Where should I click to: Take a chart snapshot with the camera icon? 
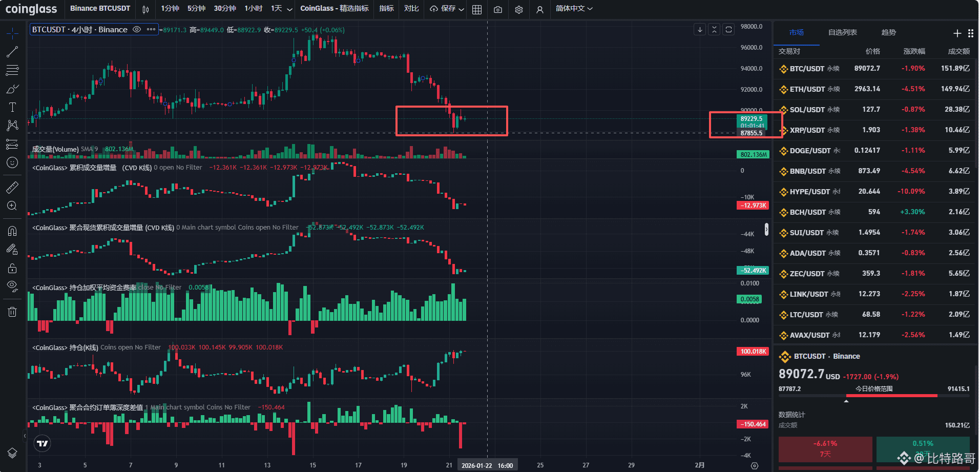click(x=497, y=9)
